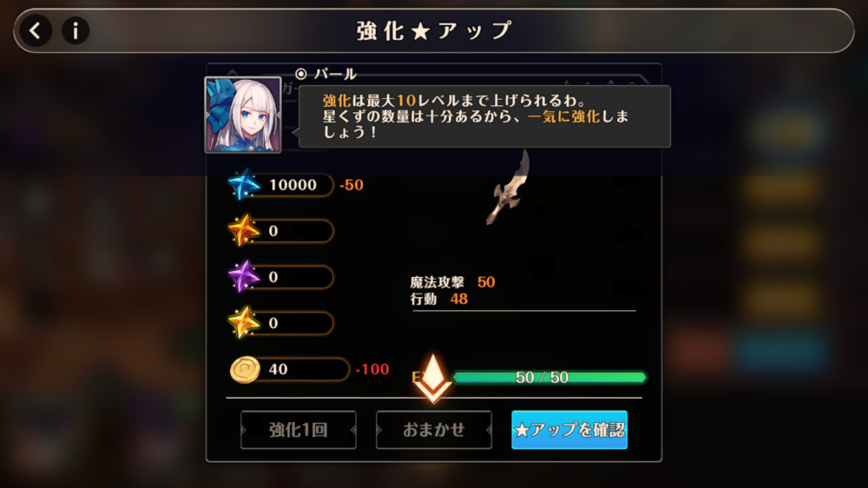Tap Pearl's character portrait
This screenshot has width=868, height=488.
pyautogui.click(x=243, y=115)
